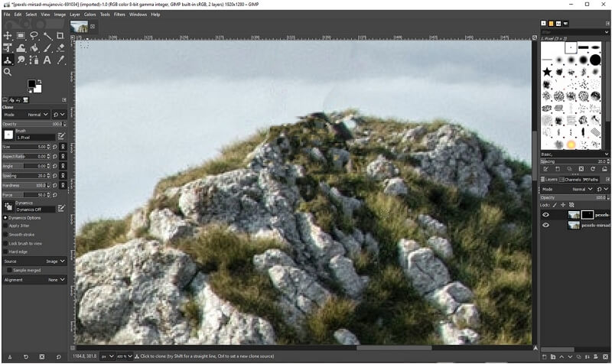The width and height of the screenshot is (612, 364).
Task: Enable the Apply Jitter checkbox
Action: tap(5, 226)
